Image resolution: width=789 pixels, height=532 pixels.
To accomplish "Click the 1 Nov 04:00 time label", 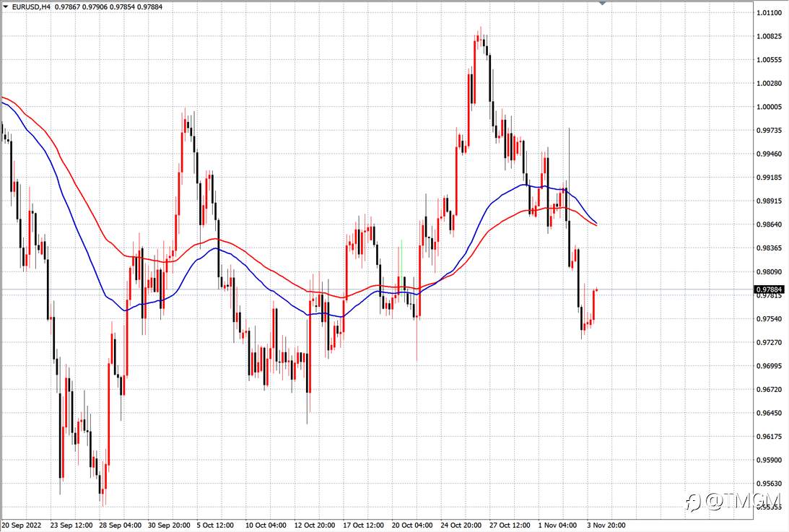I will (x=557, y=526).
